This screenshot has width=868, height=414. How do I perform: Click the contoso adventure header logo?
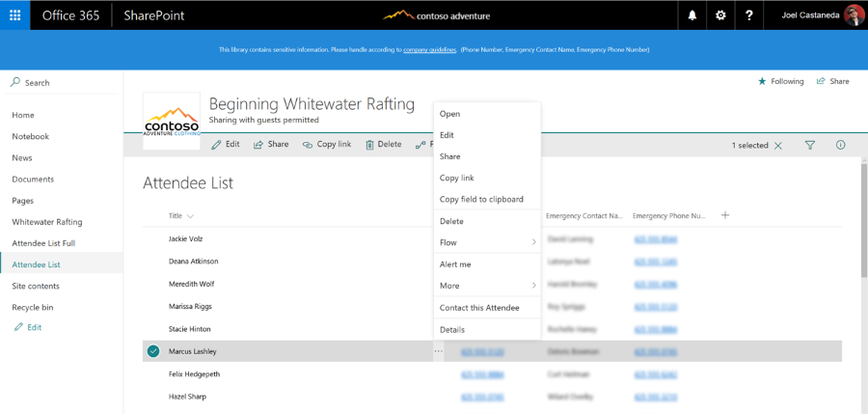tap(436, 15)
